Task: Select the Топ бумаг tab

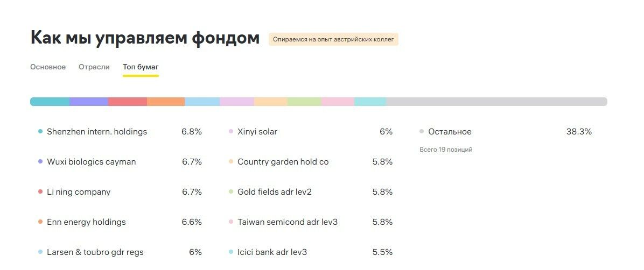Action: [141, 67]
